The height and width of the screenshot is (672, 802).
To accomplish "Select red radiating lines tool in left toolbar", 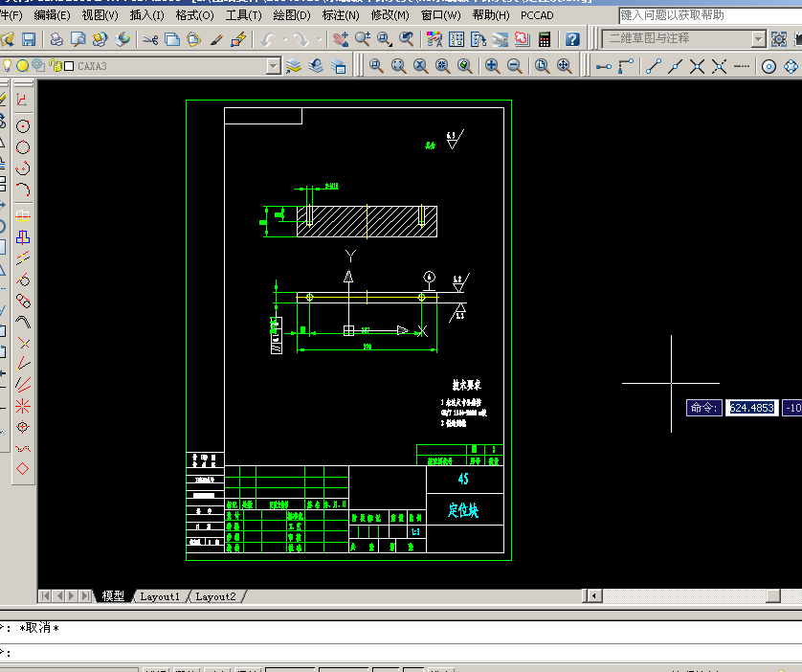I will [x=23, y=406].
